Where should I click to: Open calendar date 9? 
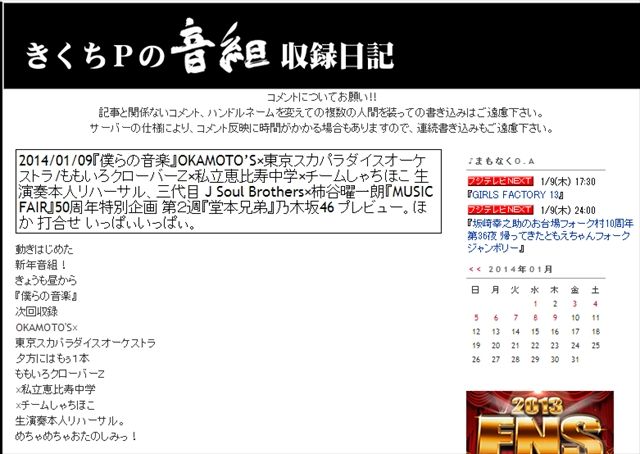[x=555, y=318]
